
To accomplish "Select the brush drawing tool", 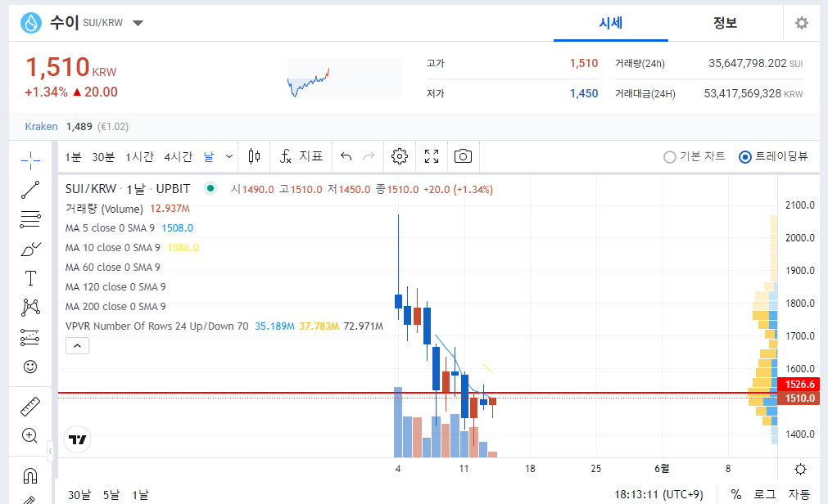I will click(x=30, y=249).
